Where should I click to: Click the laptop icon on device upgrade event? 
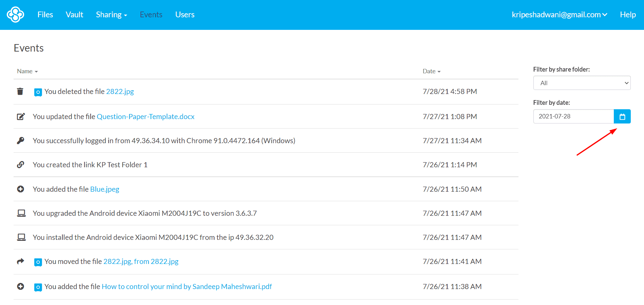[21, 213]
